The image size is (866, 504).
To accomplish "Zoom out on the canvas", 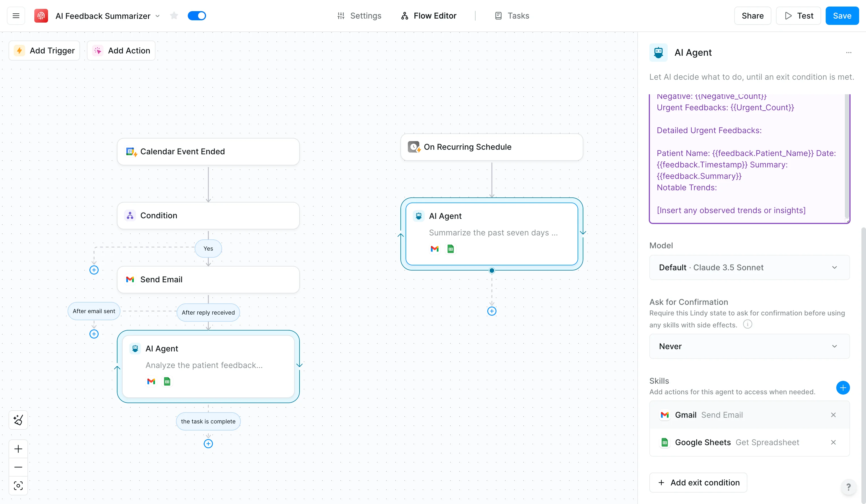I will tap(18, 467).
